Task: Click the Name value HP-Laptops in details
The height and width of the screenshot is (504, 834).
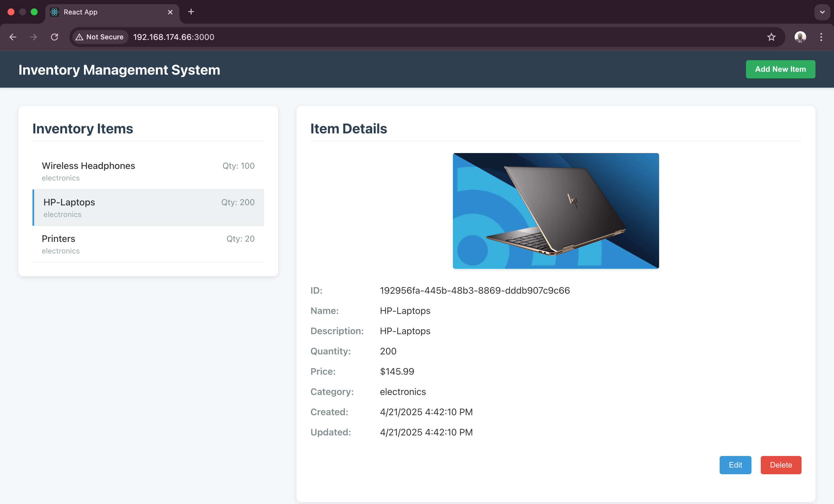Action: (x=405, y=310)
